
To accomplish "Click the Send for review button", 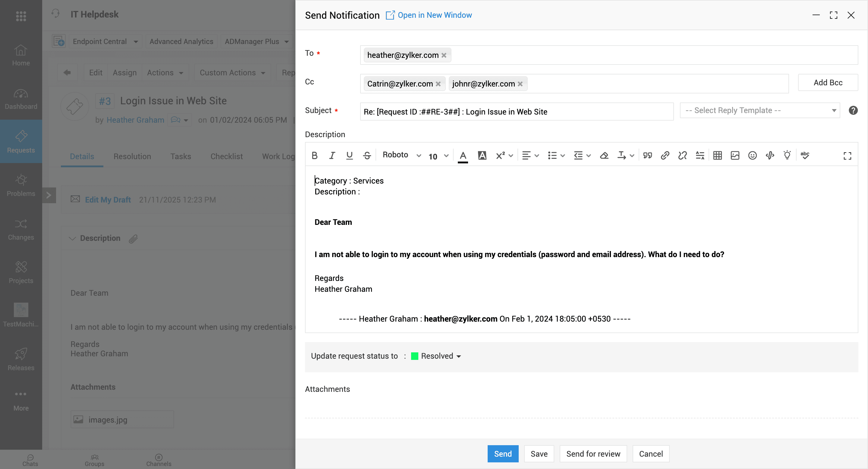I will [593, 454].
